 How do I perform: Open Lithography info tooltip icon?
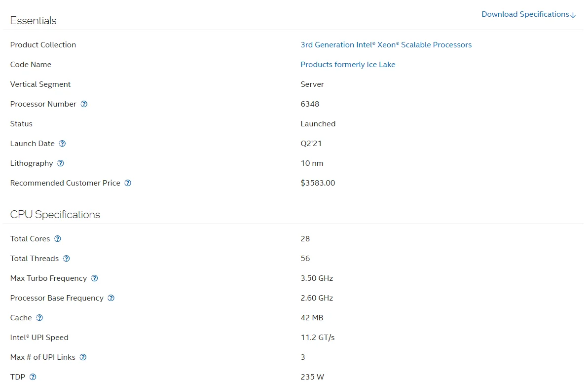coord(61,163)
